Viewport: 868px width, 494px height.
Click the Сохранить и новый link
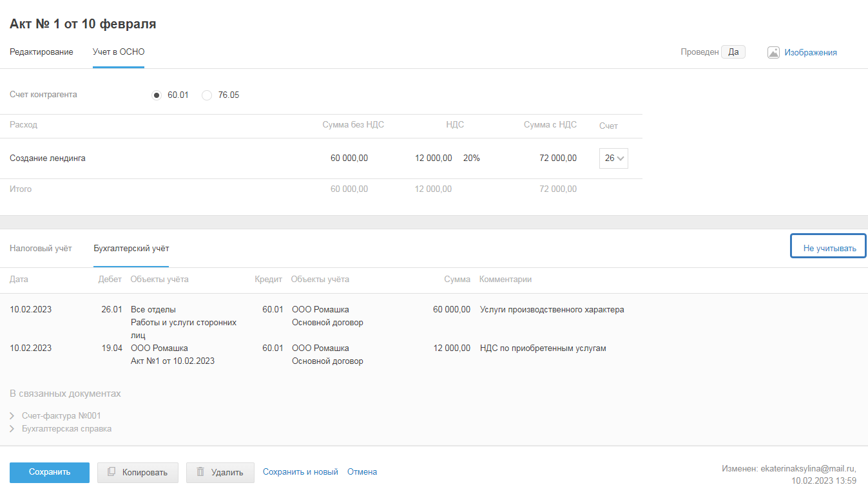click(300, 472)
